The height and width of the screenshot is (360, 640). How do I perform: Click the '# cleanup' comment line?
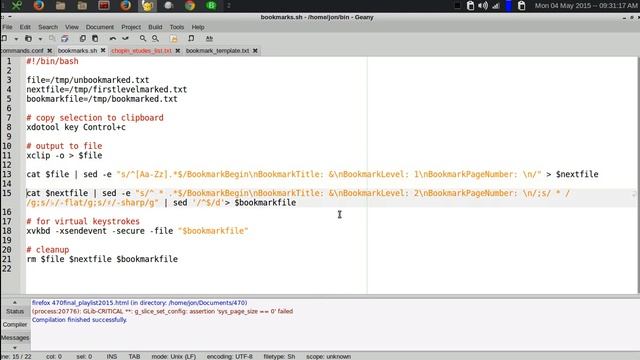coord(48,250)
